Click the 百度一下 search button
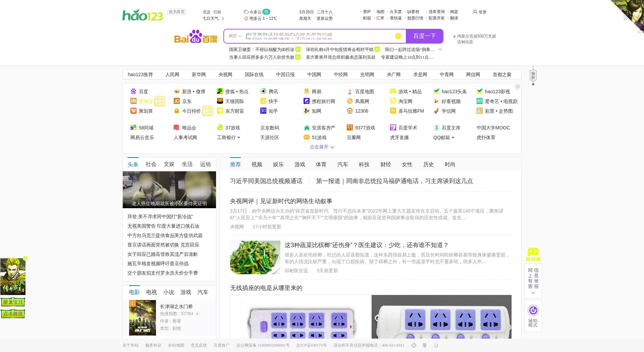The width and height of the screenshot is (644, 352). click(x=425, y=36)
